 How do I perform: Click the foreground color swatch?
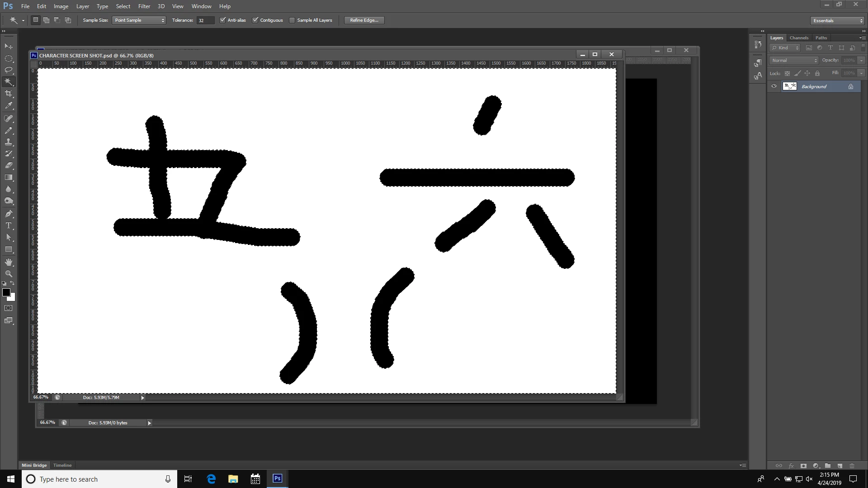[6, 292]
